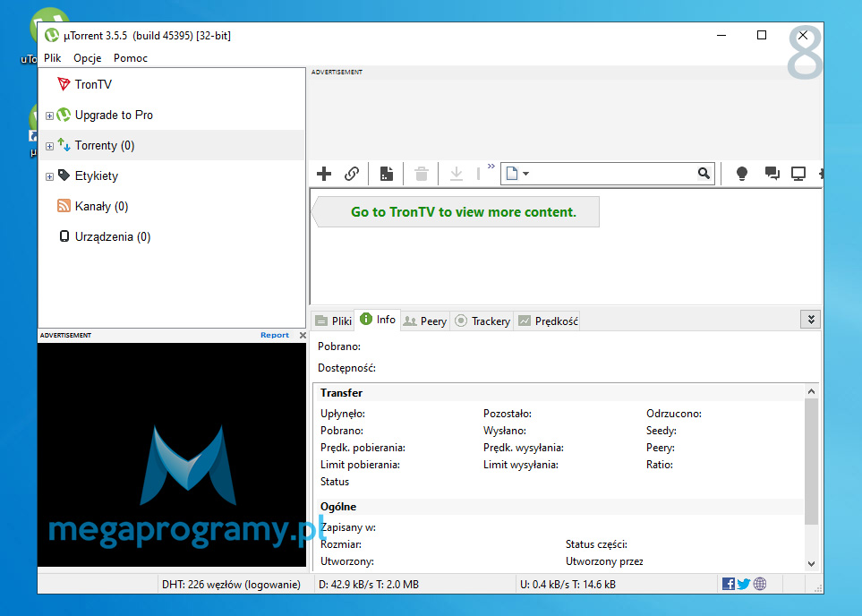The height and width of the screenshot is (616, 862).
Task: Click the light bulb icon in toolbar
Action: point(741,174)
